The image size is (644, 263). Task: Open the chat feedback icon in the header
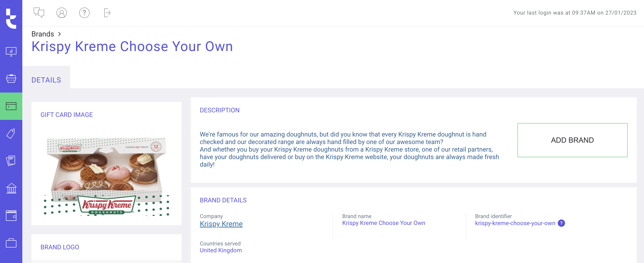(39, 13)
